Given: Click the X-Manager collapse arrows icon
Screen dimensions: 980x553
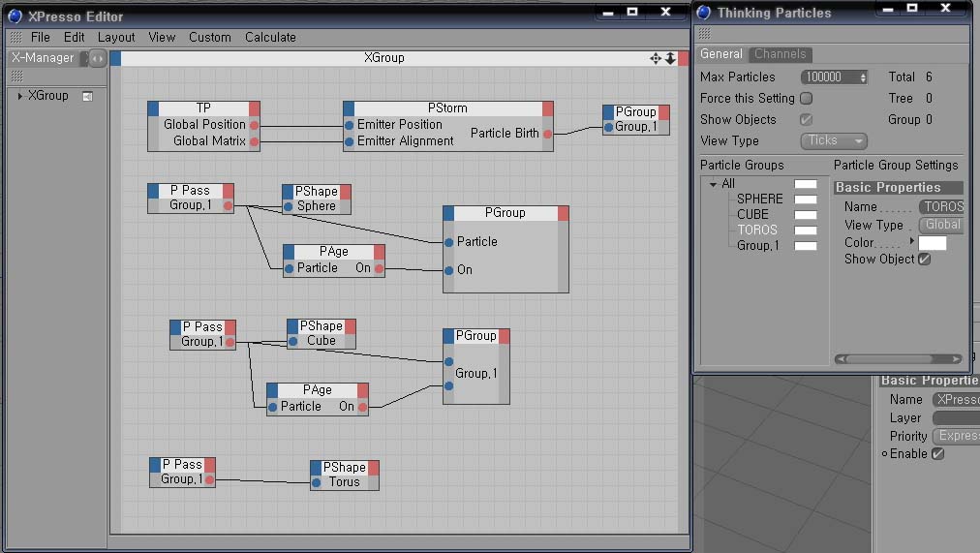Looking at the screenshot, I should point(97,58).
